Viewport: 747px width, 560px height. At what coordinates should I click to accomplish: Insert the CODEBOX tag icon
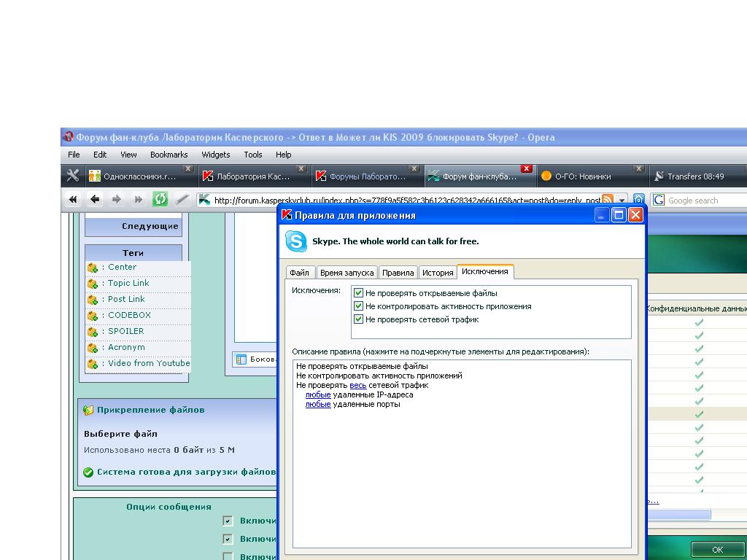[x=93, y=316]
